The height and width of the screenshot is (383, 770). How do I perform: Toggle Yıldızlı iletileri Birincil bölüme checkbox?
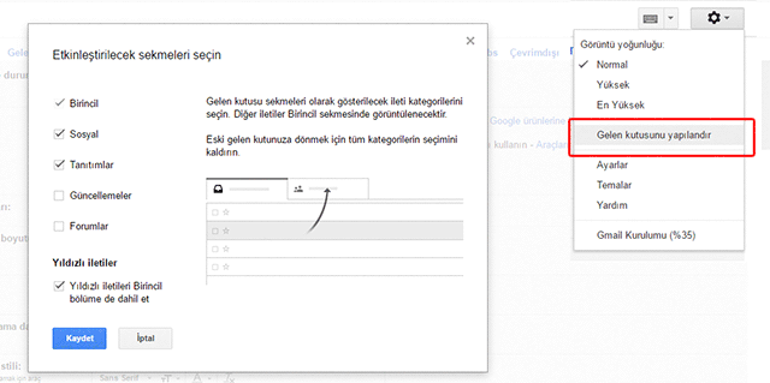tap(59, 285)
